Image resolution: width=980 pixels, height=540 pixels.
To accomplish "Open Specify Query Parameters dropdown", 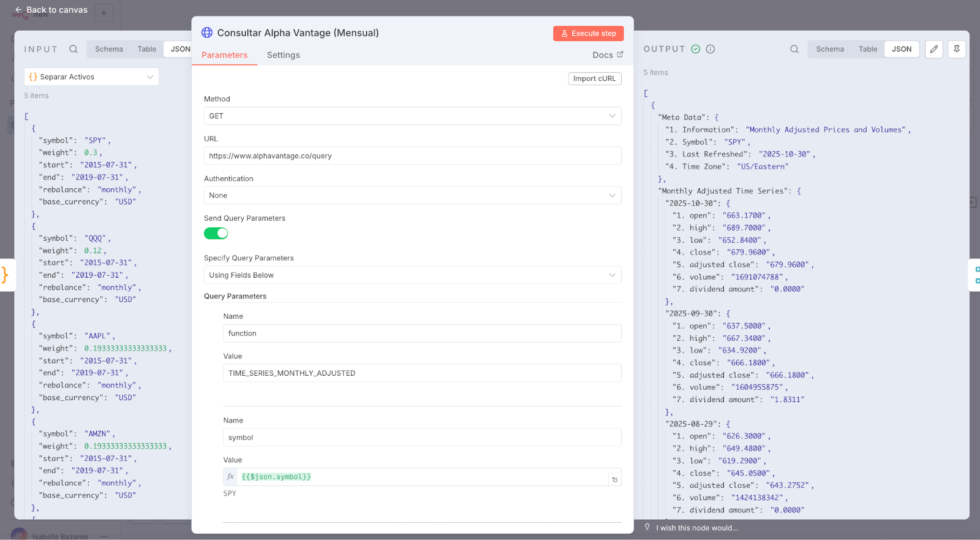I will [412, 275].
